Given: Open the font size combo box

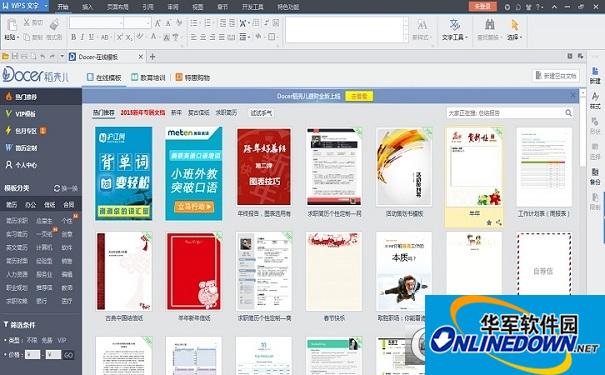Looking at the screenshot, I should coord(137,23).
